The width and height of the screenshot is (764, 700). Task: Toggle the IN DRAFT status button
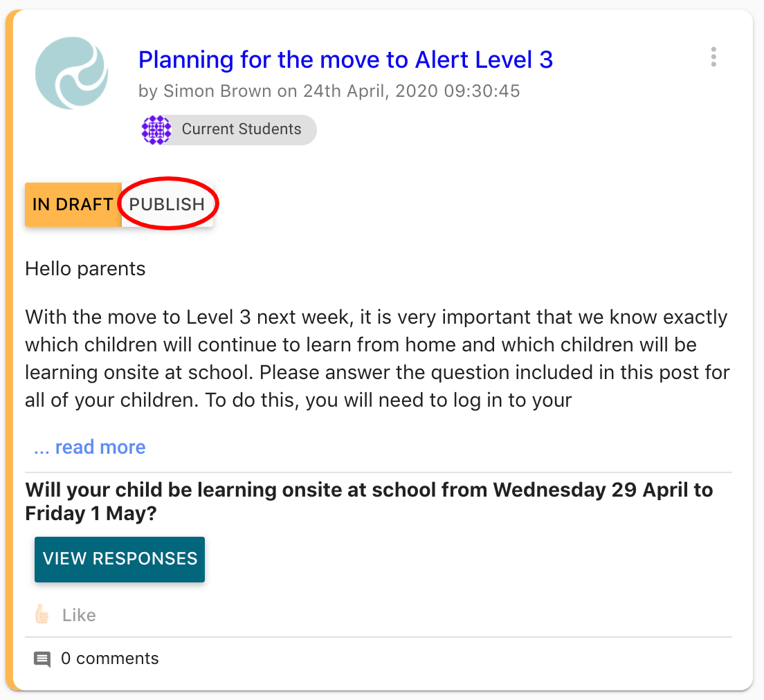(73, 205)
